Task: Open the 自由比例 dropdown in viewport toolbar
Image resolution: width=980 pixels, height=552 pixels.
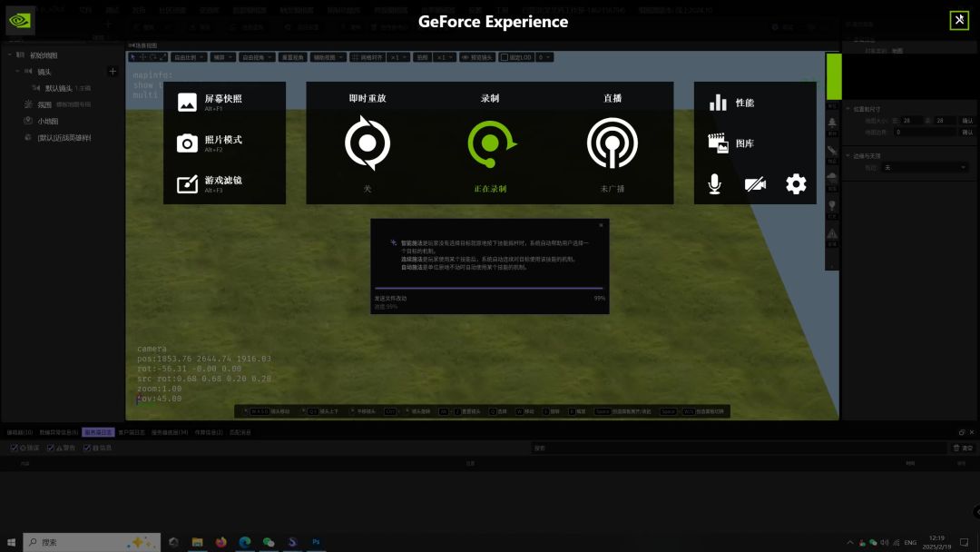Action: pyautogui.click(x=189, y=57)
